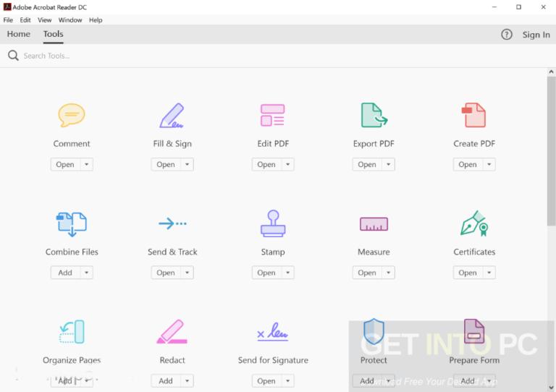The image size is (556, 392).
Task: Click Add button under Combine Files
Action: [x=65, y=273]
